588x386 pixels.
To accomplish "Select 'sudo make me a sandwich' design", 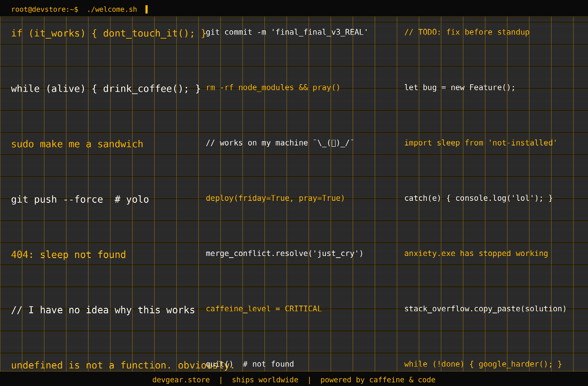I will 77,144.
